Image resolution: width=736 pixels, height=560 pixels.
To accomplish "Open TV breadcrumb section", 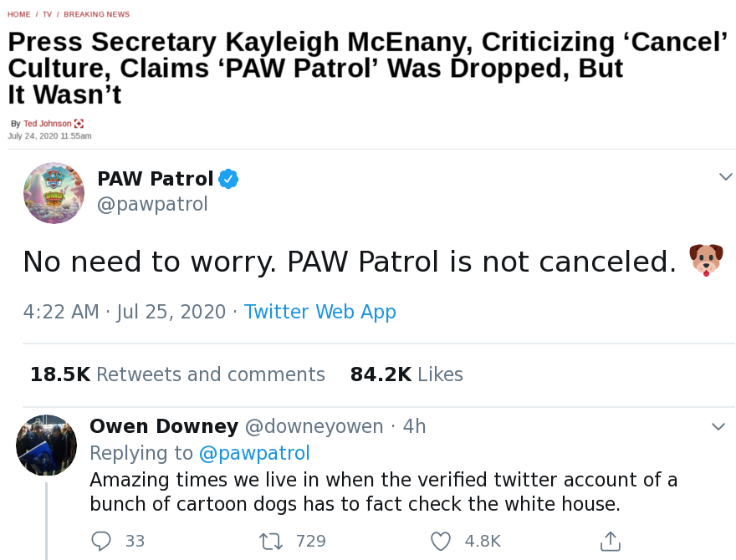I will [48, 14].
